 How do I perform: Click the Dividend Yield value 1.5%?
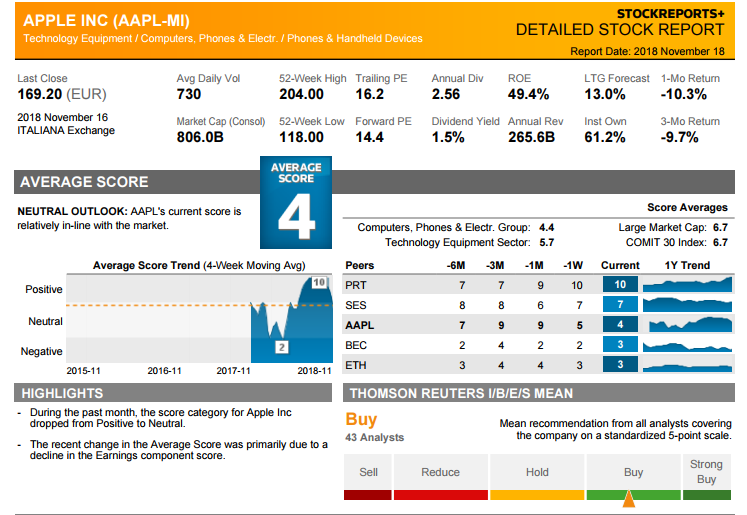tap(448, 137)
